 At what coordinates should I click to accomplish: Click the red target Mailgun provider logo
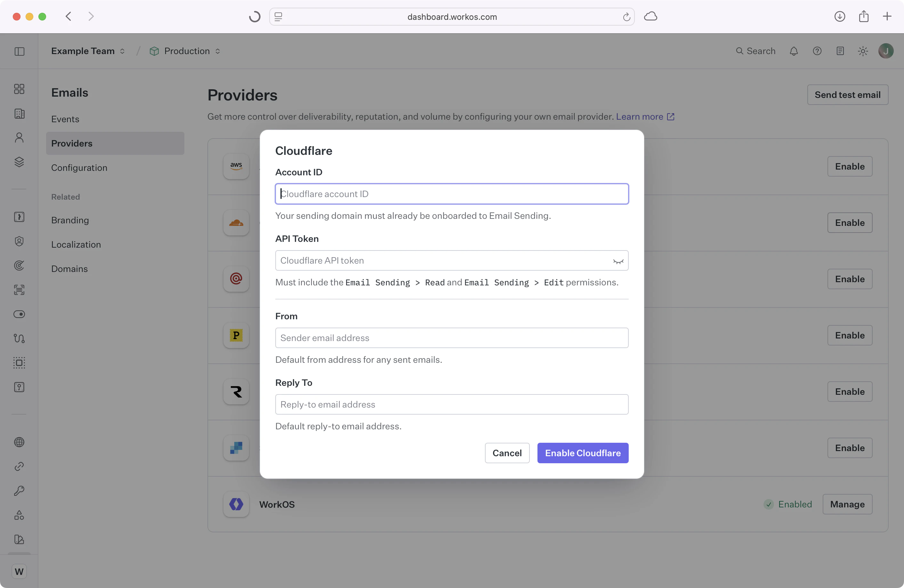(236, 279)
